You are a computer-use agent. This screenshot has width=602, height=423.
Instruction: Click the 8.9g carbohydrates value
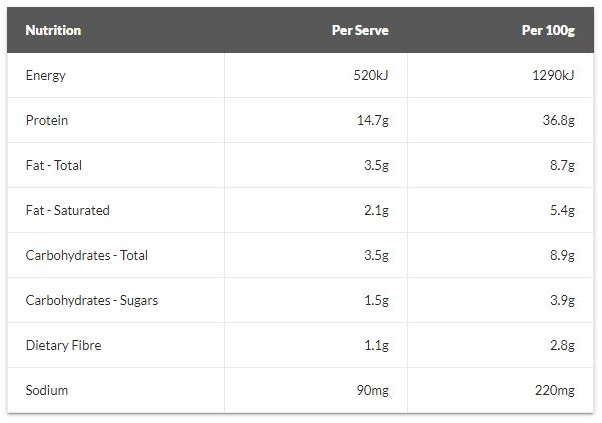click(x=562, y=255)
